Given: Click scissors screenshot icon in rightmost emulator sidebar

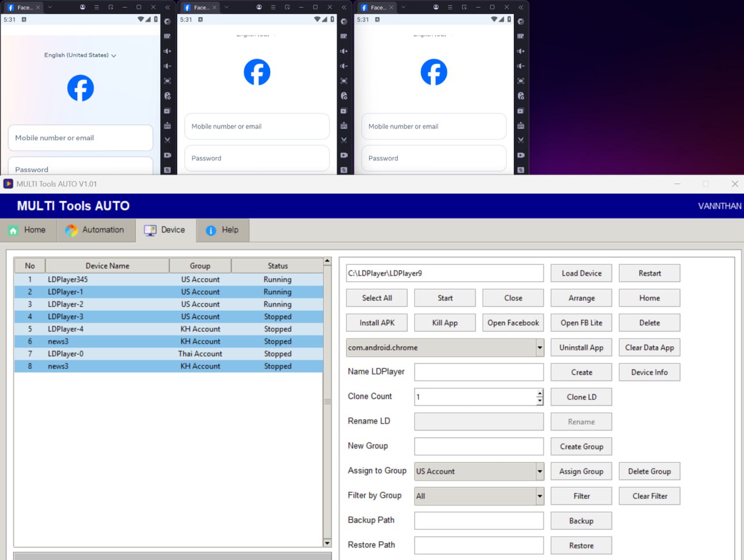Looking at the screenshot, I should [x=521, y=140].
